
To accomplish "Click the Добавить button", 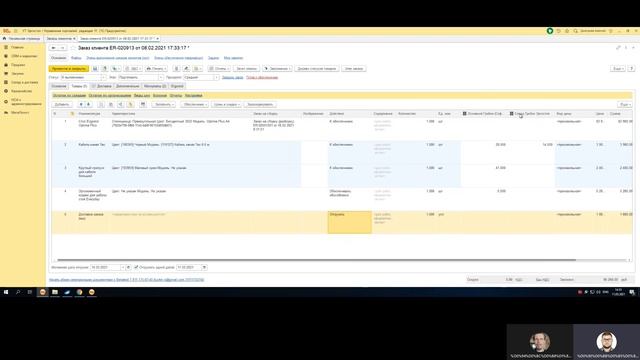I will tap(62, 105).
